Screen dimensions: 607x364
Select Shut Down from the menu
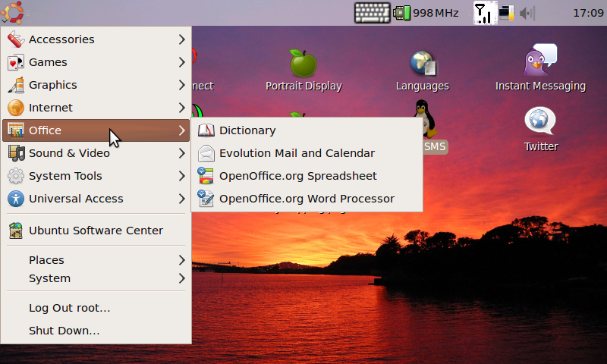tap(64, 331)
